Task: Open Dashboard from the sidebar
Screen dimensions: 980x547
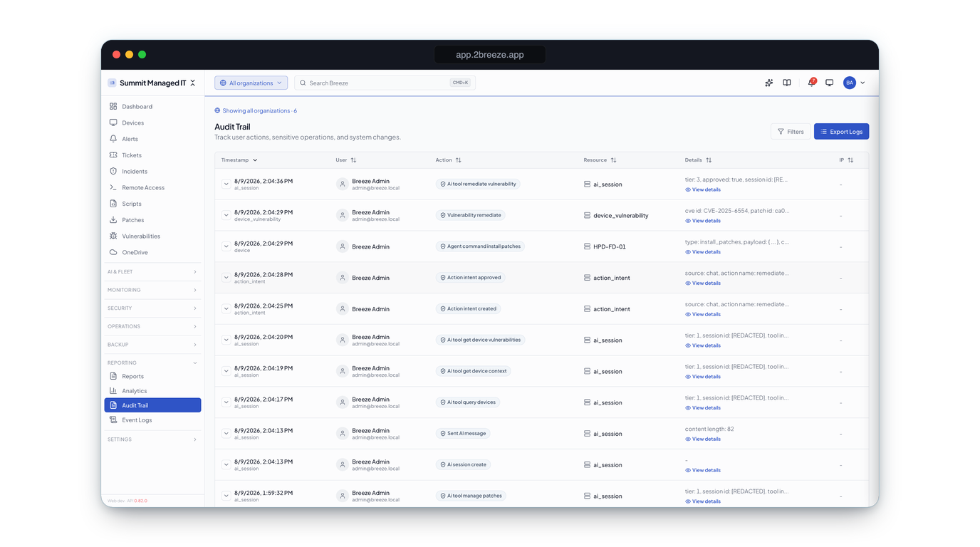Action: (x=152, y=106)
